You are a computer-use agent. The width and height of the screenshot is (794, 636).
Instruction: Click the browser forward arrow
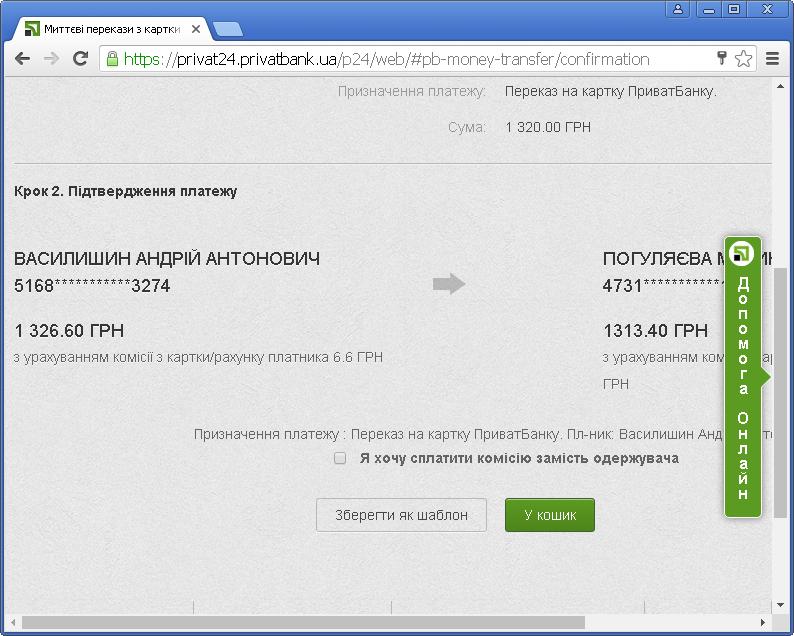coord(51,59)
